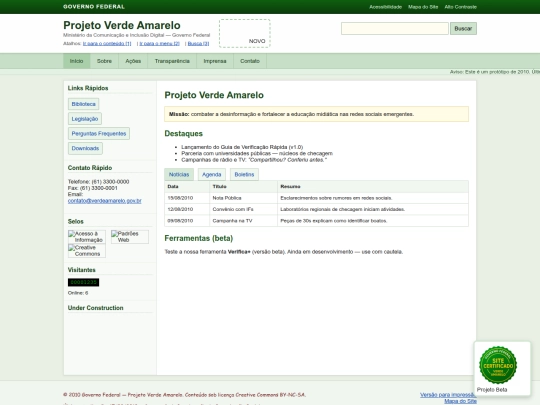
Task: Click the 'Campanhas de rádio e TV' bullet
Action: pyautogui.click(x=254, y=160)
